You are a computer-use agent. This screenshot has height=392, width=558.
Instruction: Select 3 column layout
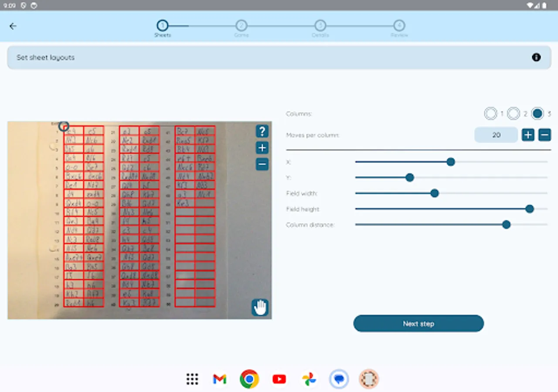(x=538, y=113)
